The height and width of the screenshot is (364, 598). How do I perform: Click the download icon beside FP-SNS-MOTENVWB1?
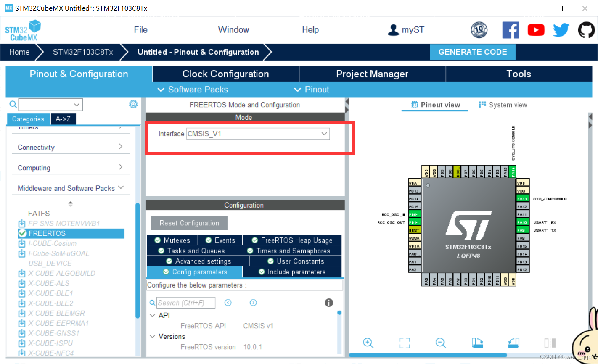(22, 224)
